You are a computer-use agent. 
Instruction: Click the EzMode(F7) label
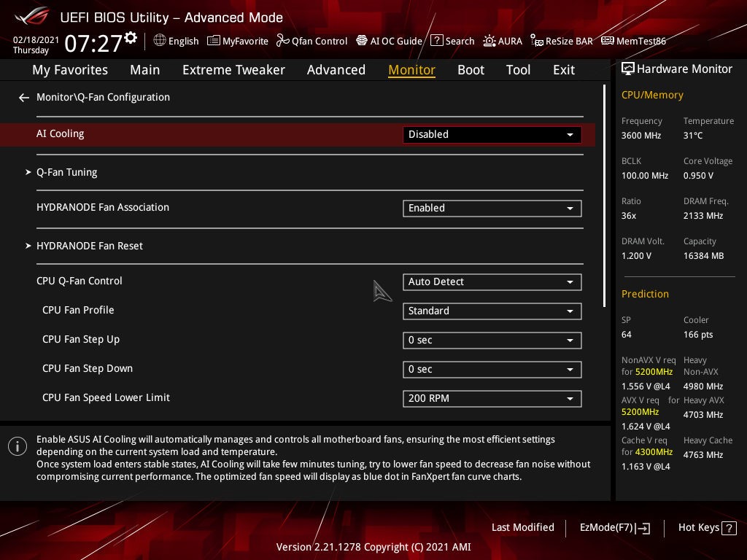pyautogui.click(x=606, y=528)
